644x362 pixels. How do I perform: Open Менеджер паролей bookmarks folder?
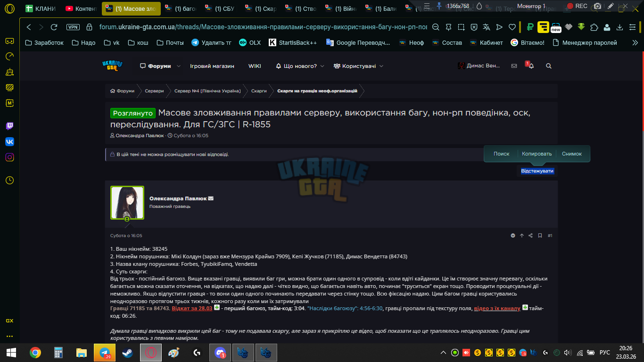click(x=585, y=42)
